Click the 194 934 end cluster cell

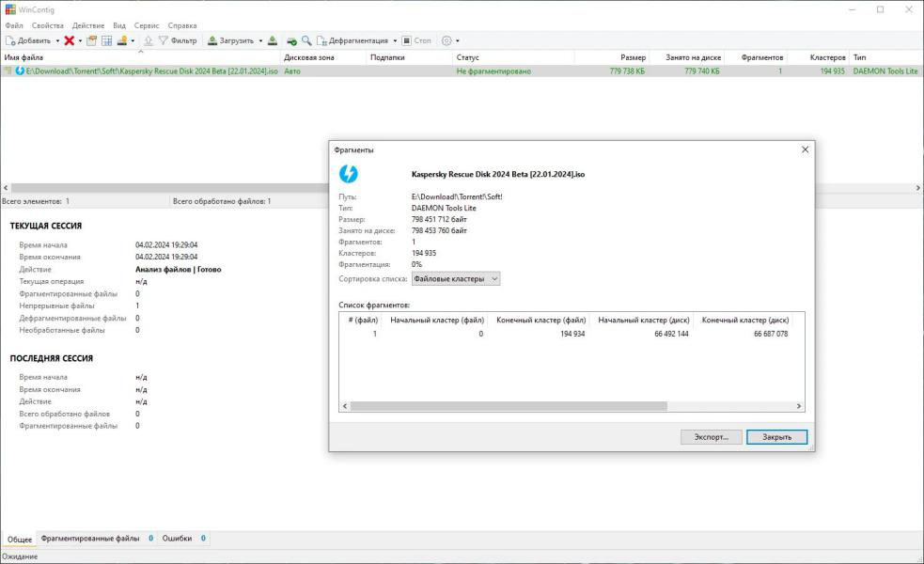(572, 334)
